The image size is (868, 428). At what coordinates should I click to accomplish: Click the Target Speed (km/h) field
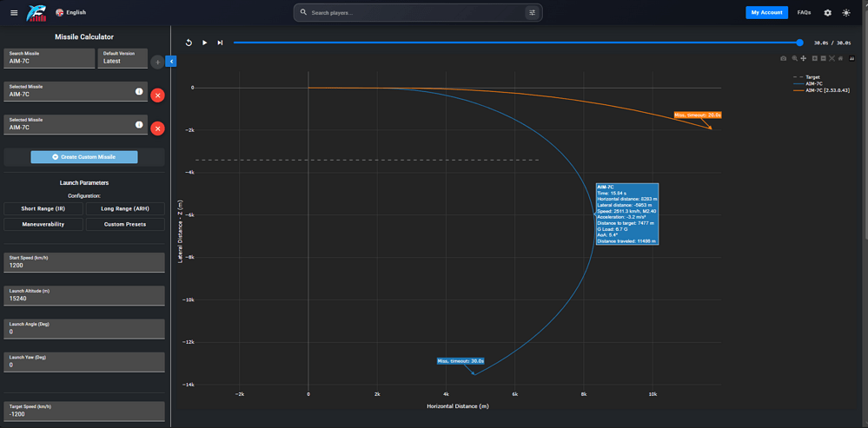point(84,411)
